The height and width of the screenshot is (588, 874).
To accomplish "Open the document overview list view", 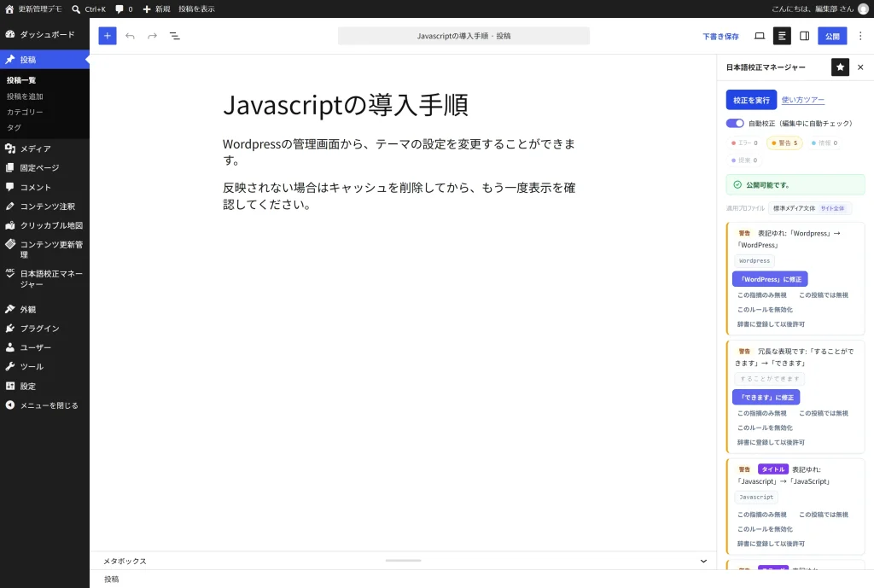I will [174, 36].
